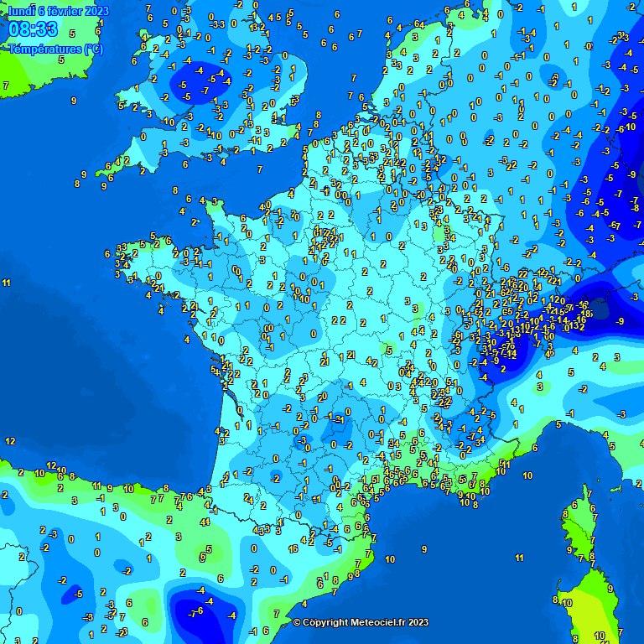The height and width of the screenshot is (644, 644).
Task: Click the date title "lundi 6 février 2023"
Action: [58, 10]
